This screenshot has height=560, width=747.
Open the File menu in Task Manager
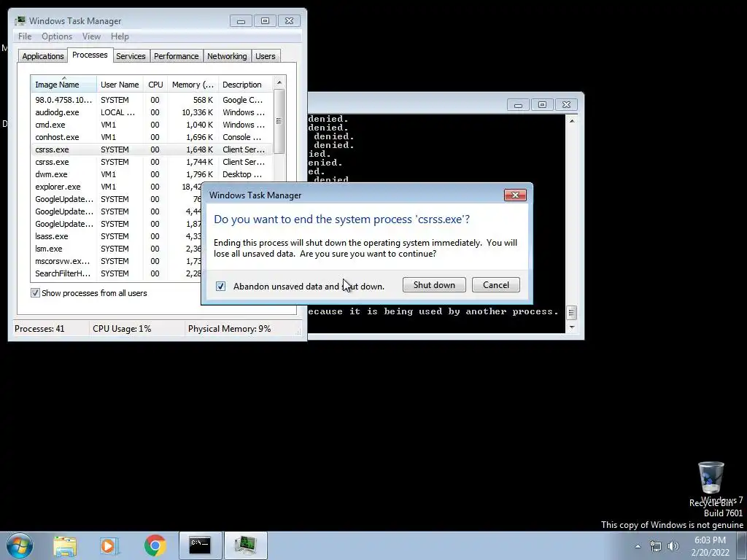[x=25, y=36]
